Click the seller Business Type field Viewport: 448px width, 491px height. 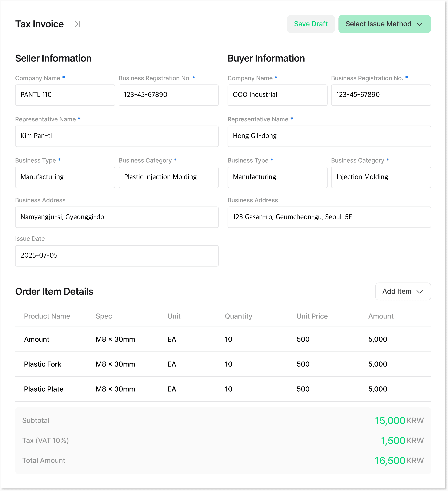tap(65, 177)
